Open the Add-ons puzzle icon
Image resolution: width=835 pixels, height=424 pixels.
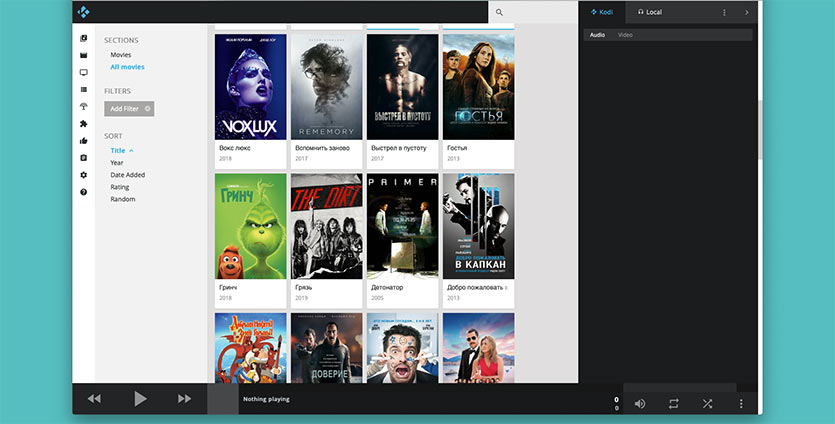[84, 124]
